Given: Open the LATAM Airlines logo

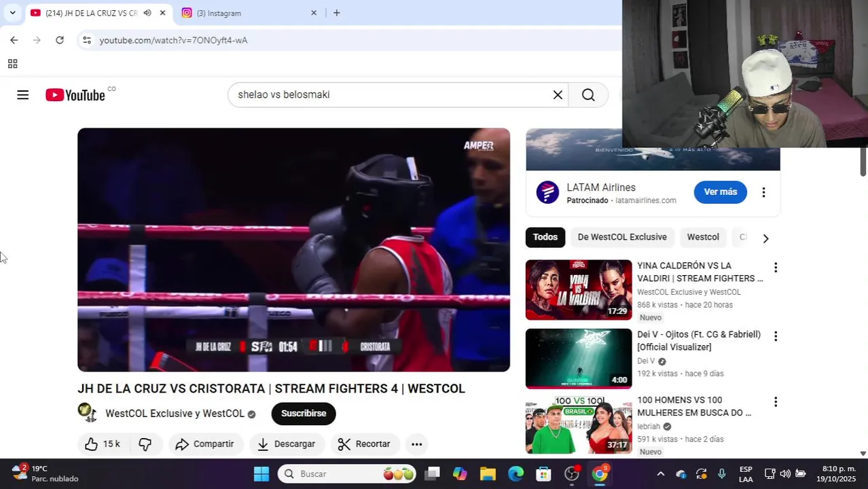Looking at the screenshot, I should coord(547,192).
